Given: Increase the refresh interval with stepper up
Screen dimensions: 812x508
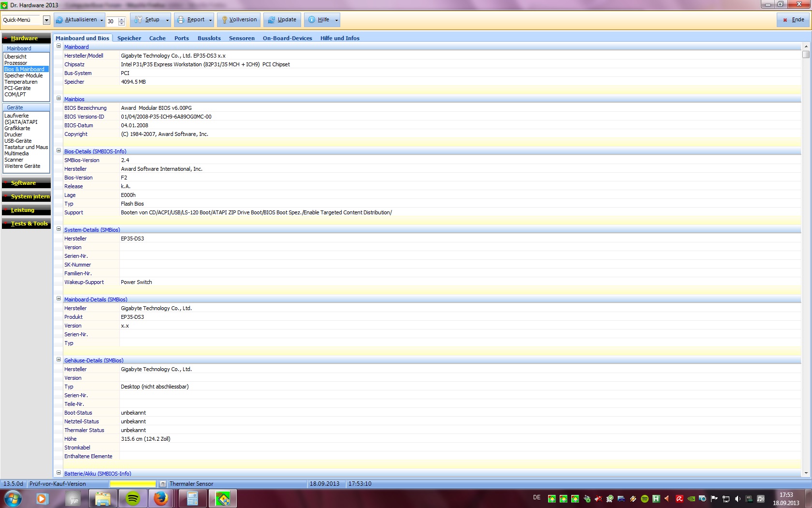Looking at the screenshot, I should [x=121, y=19].
